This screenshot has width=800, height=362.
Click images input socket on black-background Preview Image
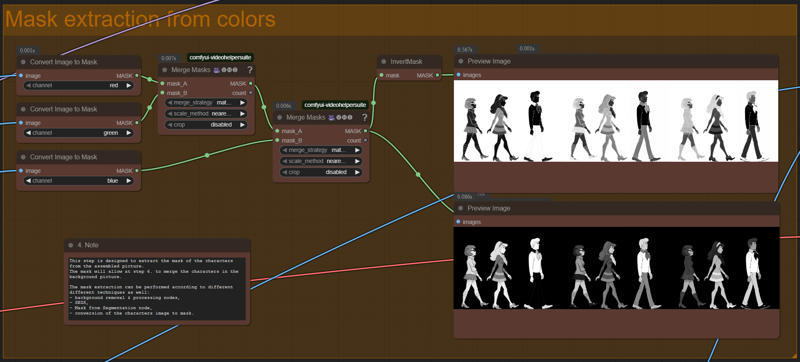coord(458,222)
